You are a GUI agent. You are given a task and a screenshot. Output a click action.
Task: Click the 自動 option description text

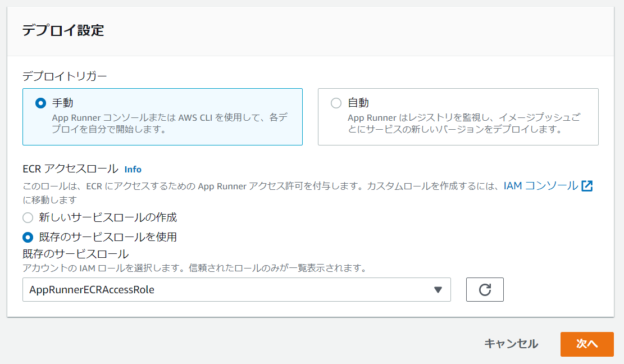point(464,124)
